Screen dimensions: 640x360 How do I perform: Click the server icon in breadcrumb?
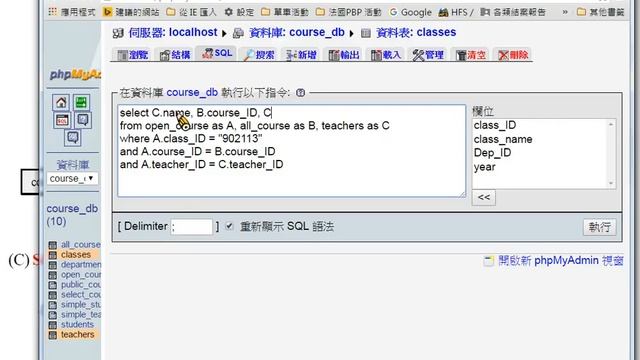(118, 33)
